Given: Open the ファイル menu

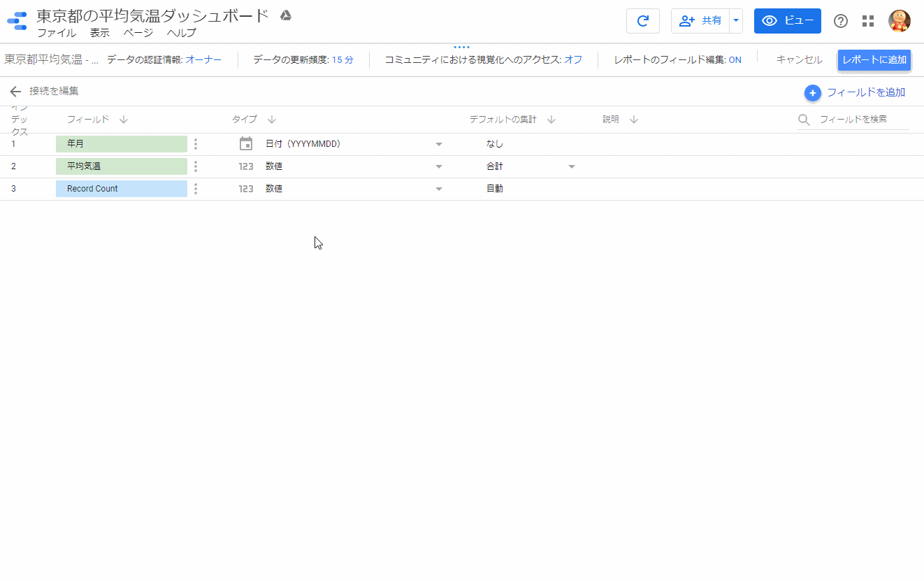Looking at the screenshot, I should tap(56, 32).
